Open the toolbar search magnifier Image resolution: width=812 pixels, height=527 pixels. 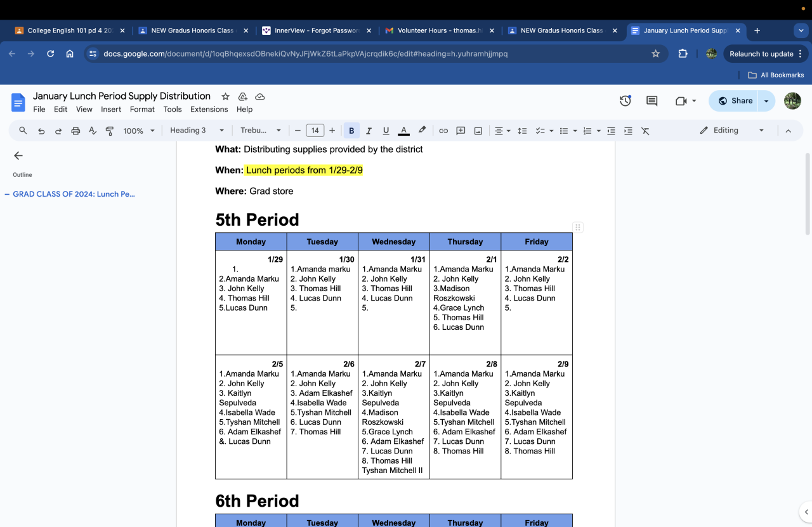click(x=23, y=131)
